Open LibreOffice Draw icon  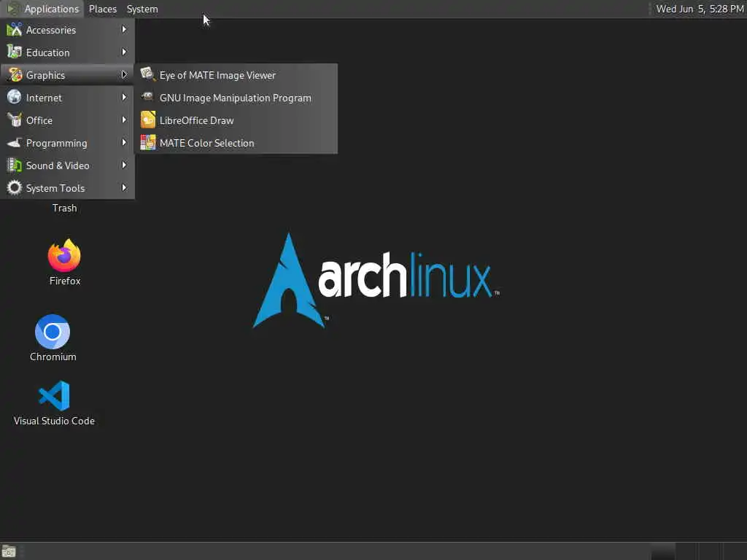(147, 120)
